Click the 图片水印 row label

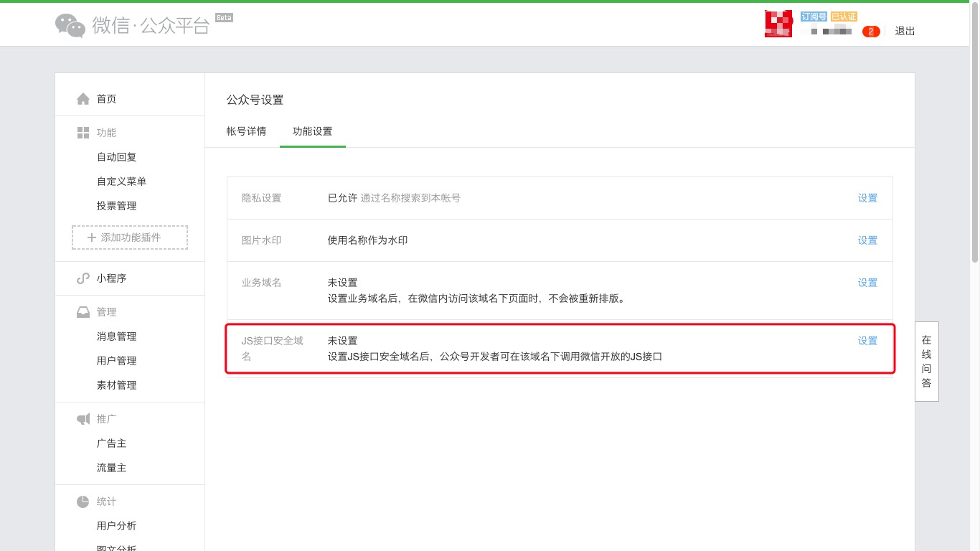[x=262, y=240]
